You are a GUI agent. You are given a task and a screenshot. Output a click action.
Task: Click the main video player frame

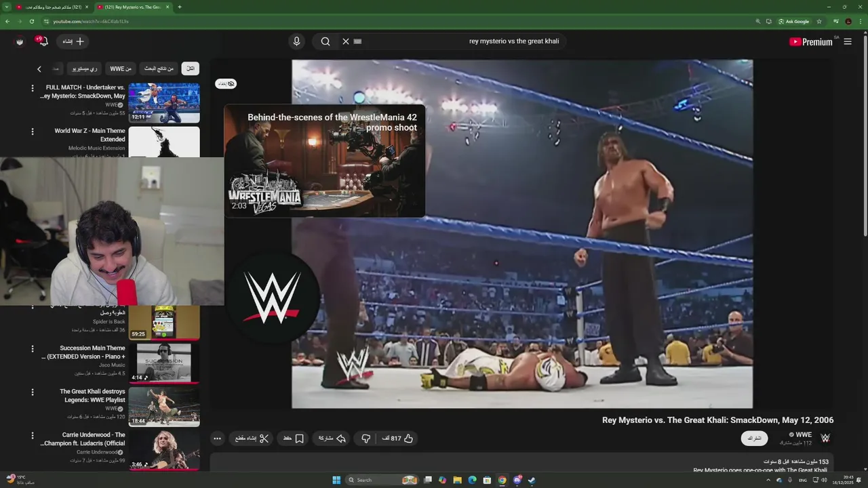(x=522, y=234)
